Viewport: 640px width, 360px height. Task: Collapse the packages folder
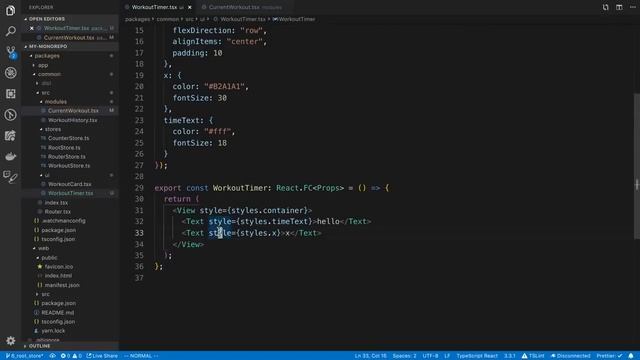(47, 56)
